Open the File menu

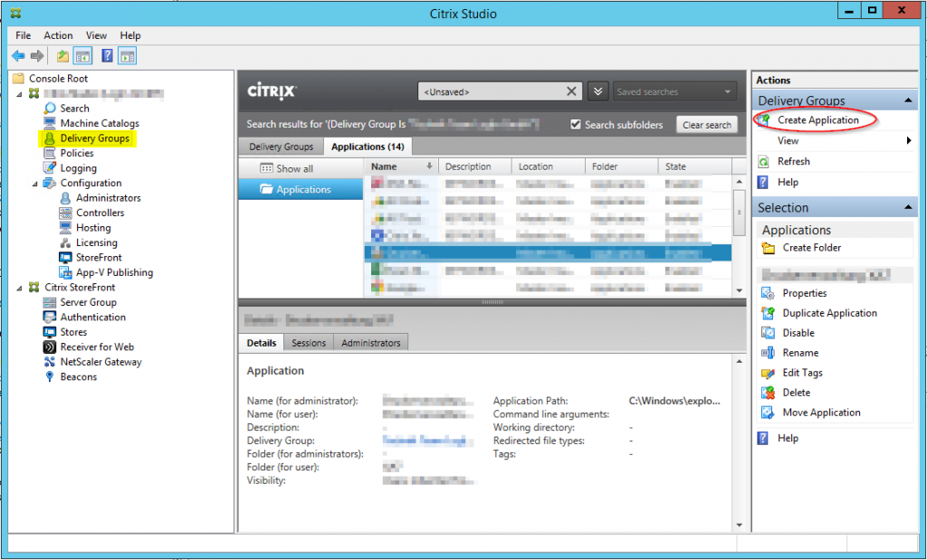pos(23,35)
